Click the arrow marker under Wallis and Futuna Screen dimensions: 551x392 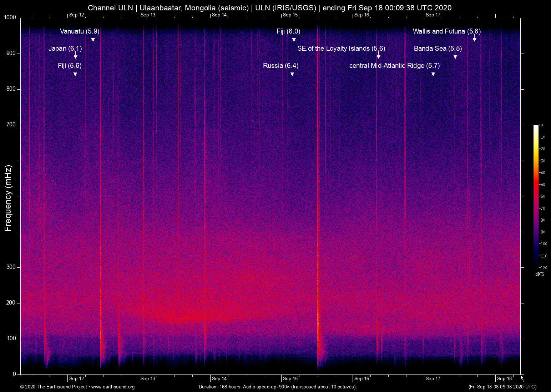click(475, 38)
